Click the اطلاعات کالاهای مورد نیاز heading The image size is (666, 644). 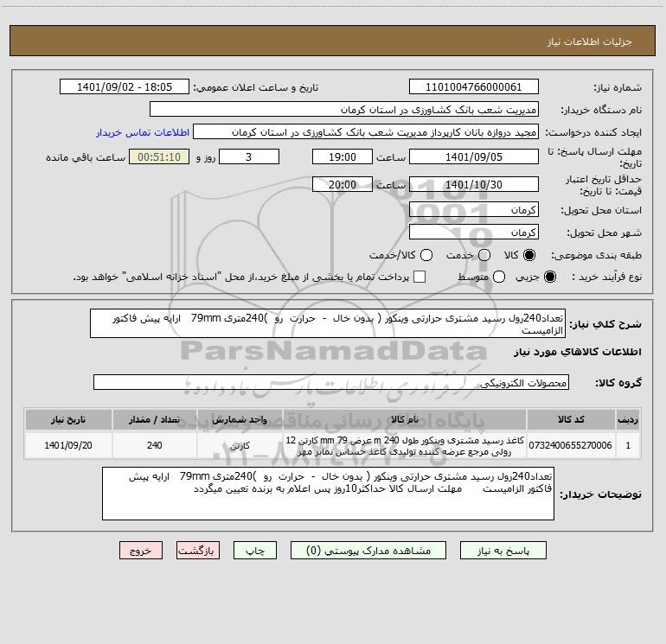tap(577, 352)
